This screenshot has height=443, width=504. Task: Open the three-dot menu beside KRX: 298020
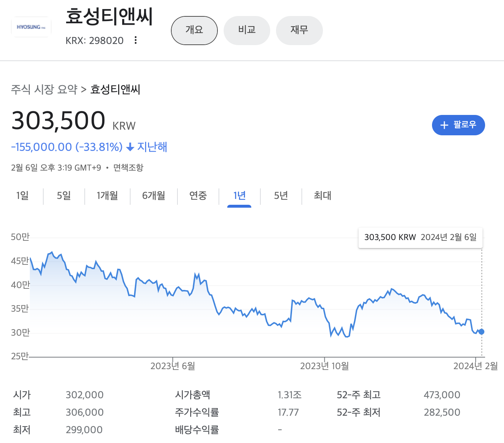(x=136, y=40)
